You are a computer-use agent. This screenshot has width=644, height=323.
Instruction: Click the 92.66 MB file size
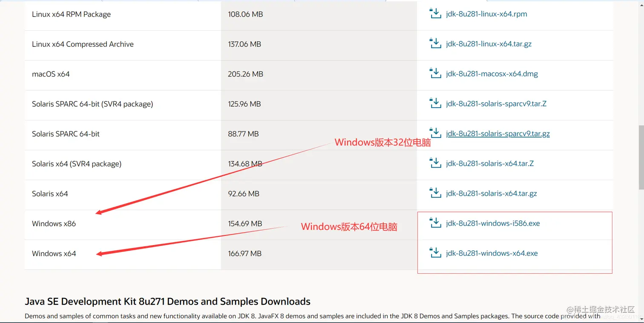[x=244, y=194]
